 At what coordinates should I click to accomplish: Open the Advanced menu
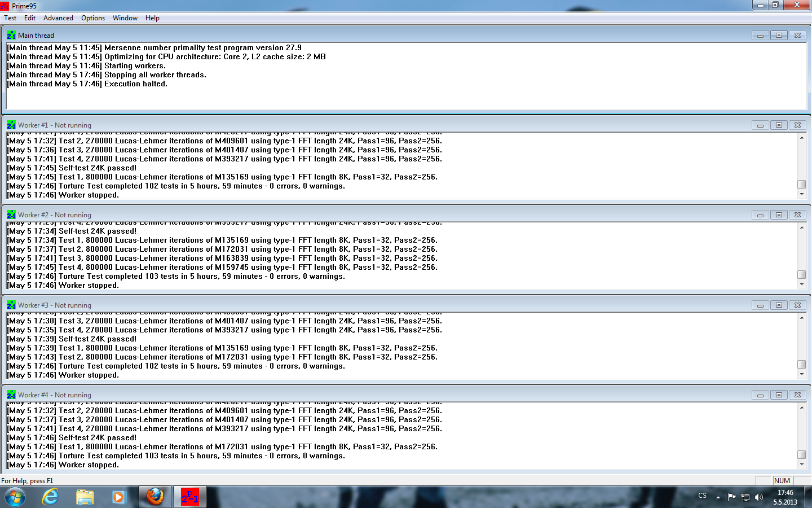pyautogui.click(x=58, y=18)
